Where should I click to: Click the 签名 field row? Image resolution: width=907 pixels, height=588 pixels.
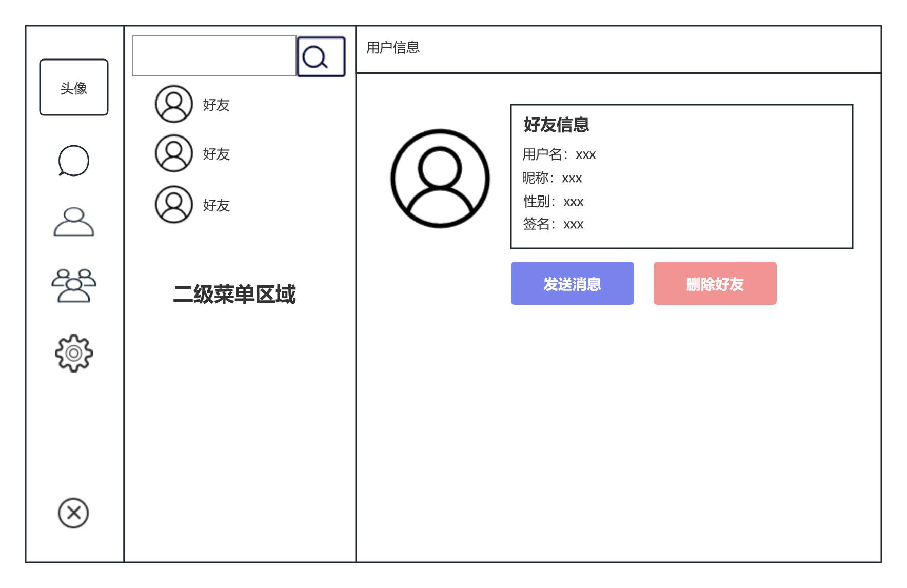pos(553,224)
